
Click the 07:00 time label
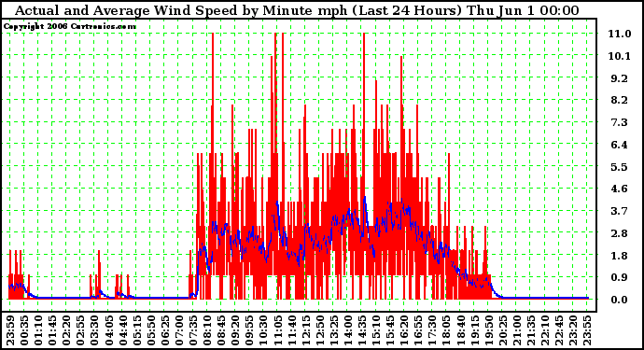point(179,330)
